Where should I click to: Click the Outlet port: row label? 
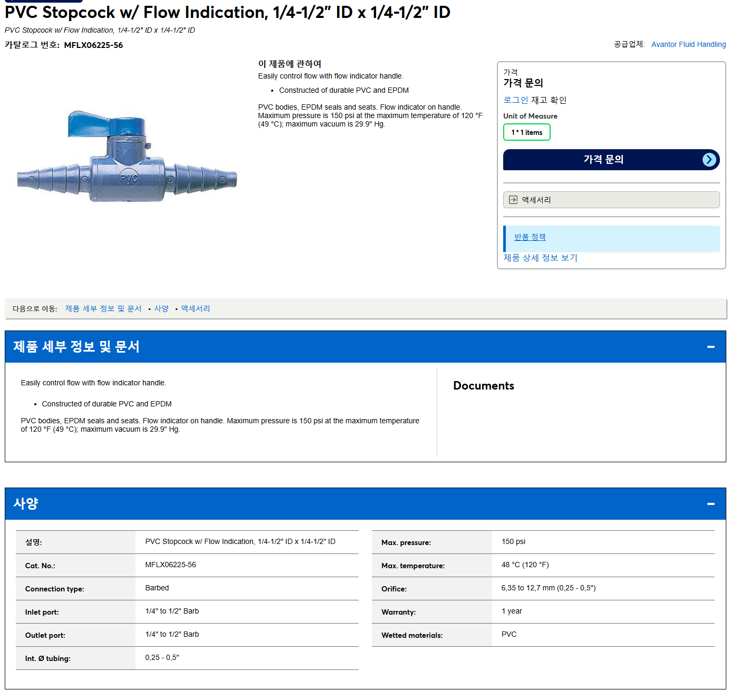pyautogui.click(x=45, y=636)
